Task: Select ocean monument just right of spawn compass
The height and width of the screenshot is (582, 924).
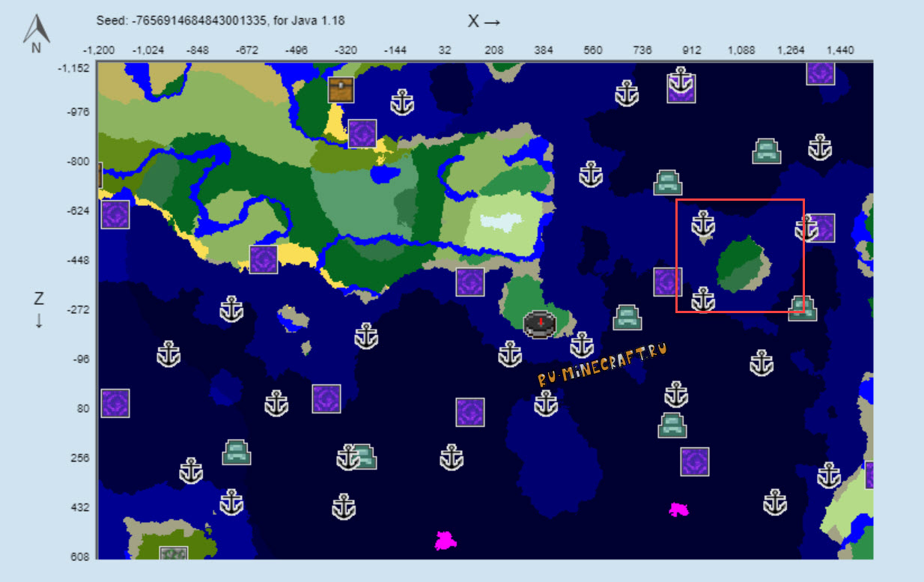Action: tap(627, 318)
